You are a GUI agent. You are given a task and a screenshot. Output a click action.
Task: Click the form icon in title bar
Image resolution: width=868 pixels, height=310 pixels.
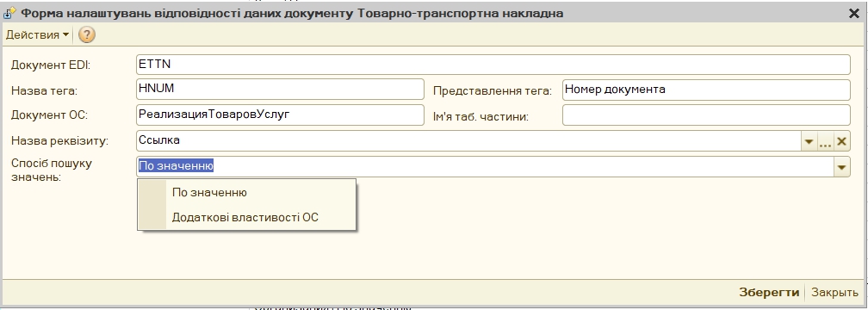[x=10, y=13]
